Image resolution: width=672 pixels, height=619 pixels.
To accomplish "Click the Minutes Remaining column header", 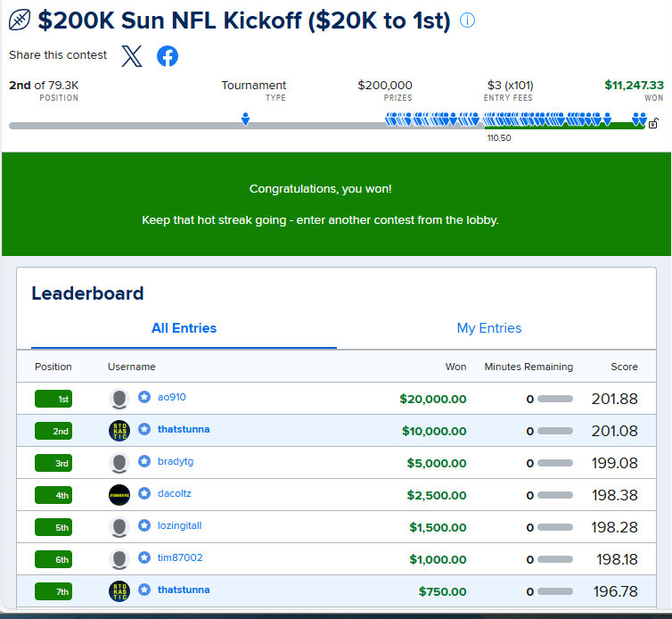I will click(x=529, y=367).
